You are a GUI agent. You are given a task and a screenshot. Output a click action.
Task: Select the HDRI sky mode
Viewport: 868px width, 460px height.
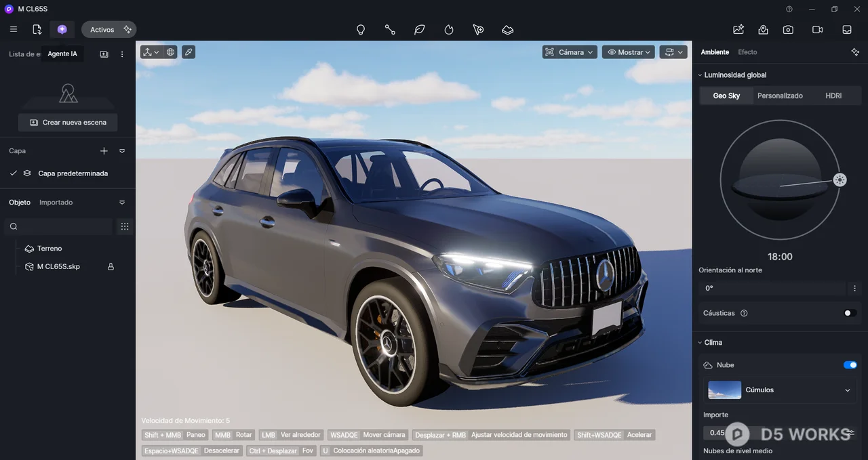(833, 96)
